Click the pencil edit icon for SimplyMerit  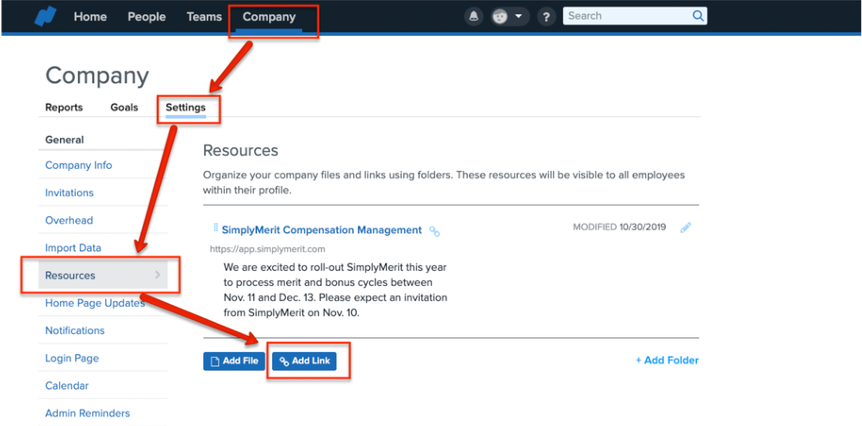click(x=685, y=228)
